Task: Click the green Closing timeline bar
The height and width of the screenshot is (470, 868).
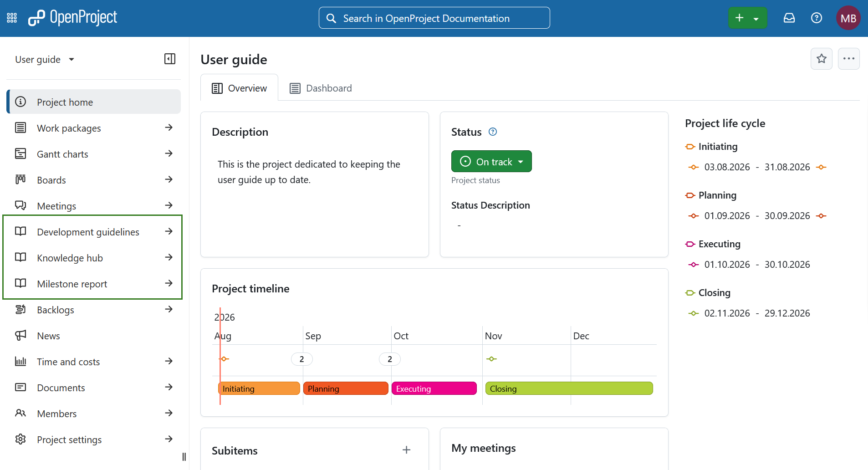Action: point(569,388)
